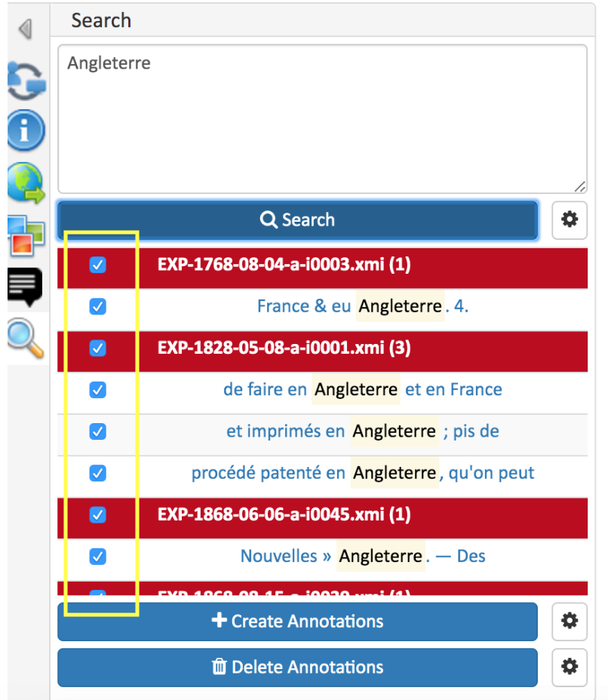This screenshot has width=608, height=700.
Task: Collapse the search panel with the arrow icon
Action: pyautogui.click(x=26, y=29)
